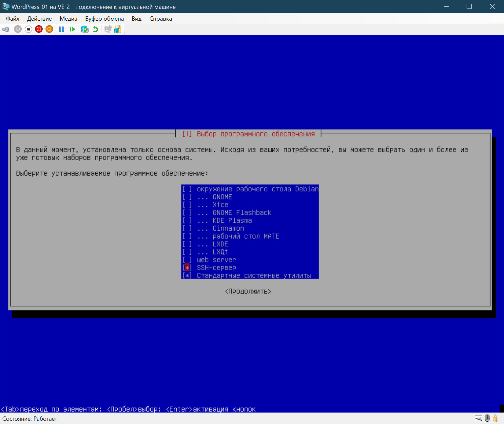504x424 pixels.
Task: Open the Справка menu
Action: coord(161,19)
